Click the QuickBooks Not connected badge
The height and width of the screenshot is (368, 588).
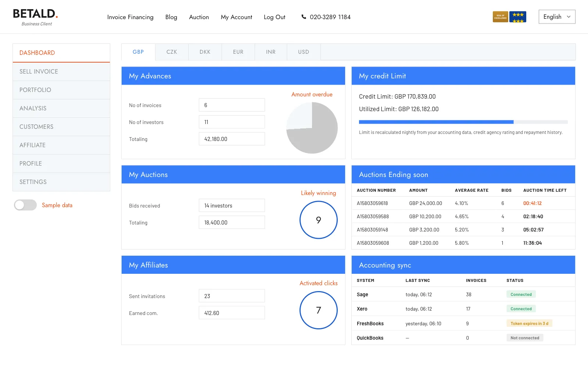525,338
